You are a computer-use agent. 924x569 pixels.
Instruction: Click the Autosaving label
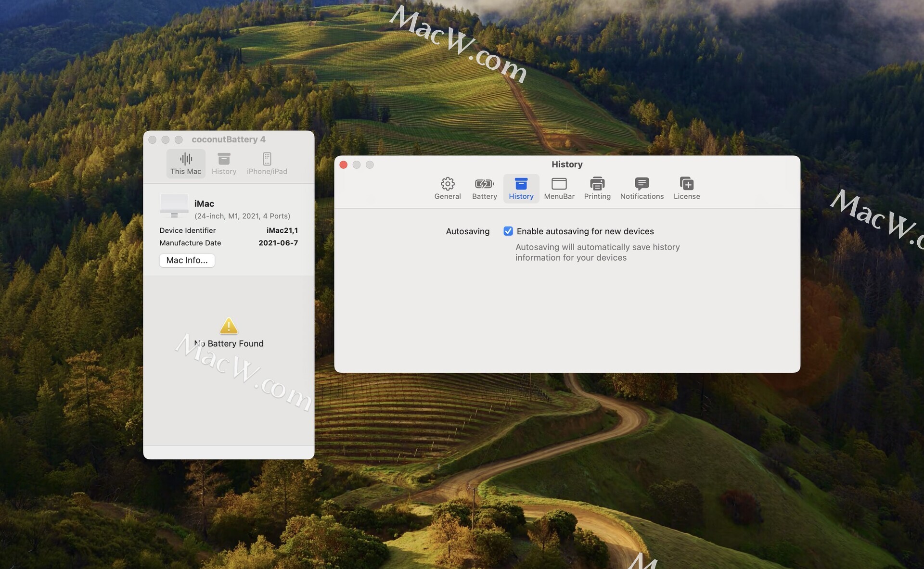click(467, 231)
